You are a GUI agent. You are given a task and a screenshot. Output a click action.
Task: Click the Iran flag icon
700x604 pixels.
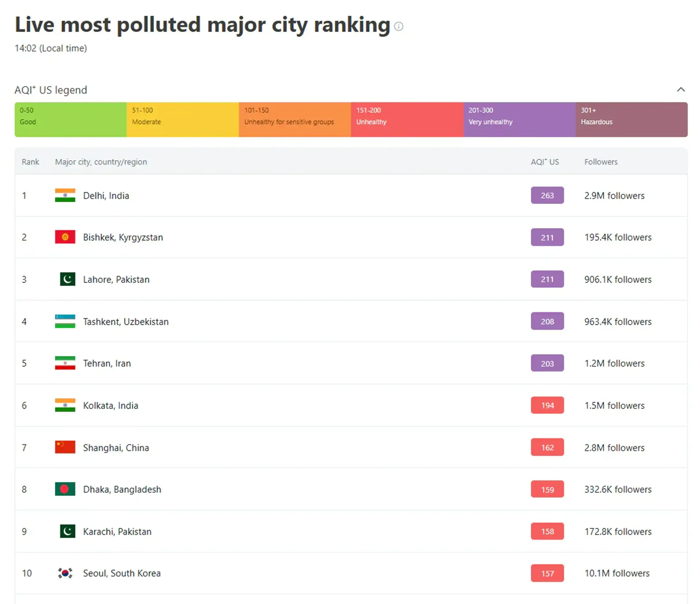click(x=65, y=363)
